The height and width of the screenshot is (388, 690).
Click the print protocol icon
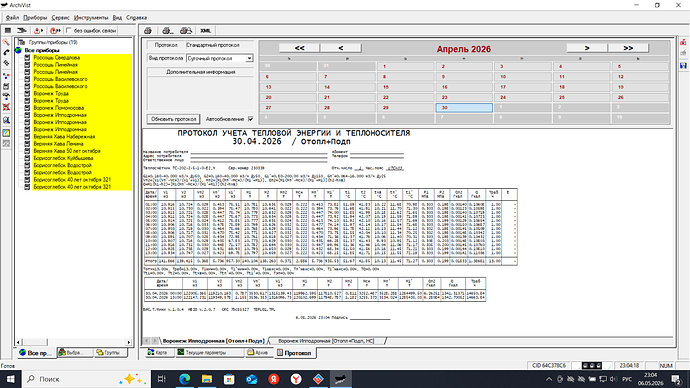[x=148, y=30]
